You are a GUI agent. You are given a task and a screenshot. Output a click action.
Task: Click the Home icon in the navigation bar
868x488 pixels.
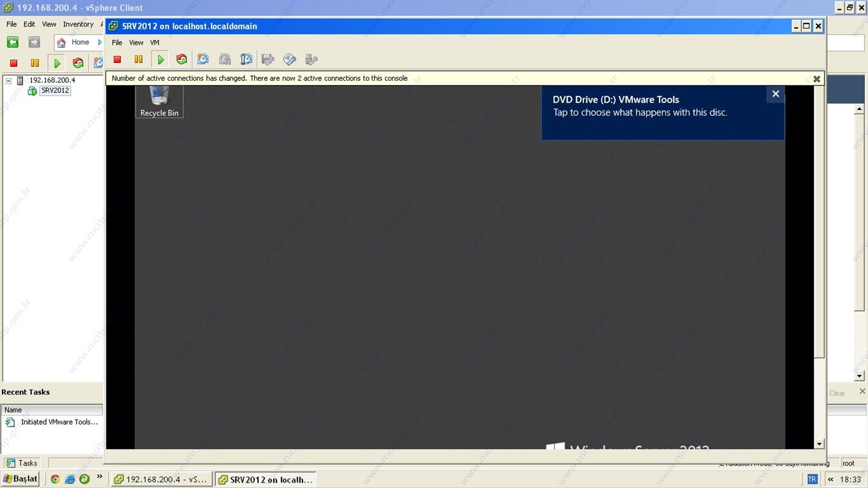[61, 43]
